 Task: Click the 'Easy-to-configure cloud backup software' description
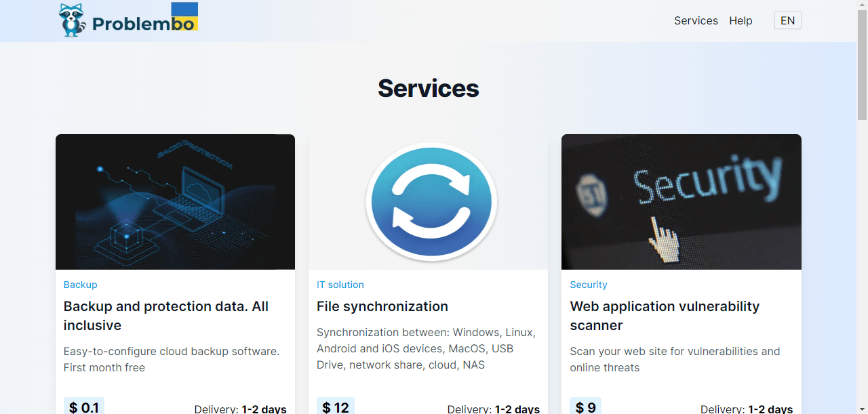pyautogui.click(x=172, y=359)
